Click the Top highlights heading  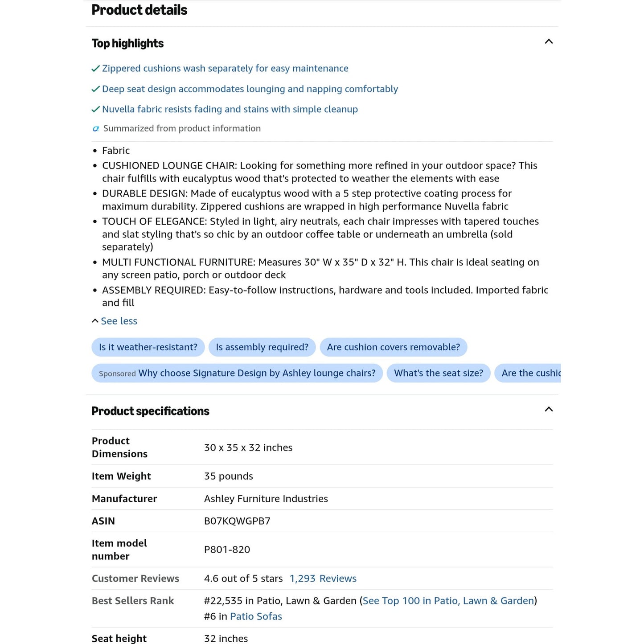(x=127, y=43)
